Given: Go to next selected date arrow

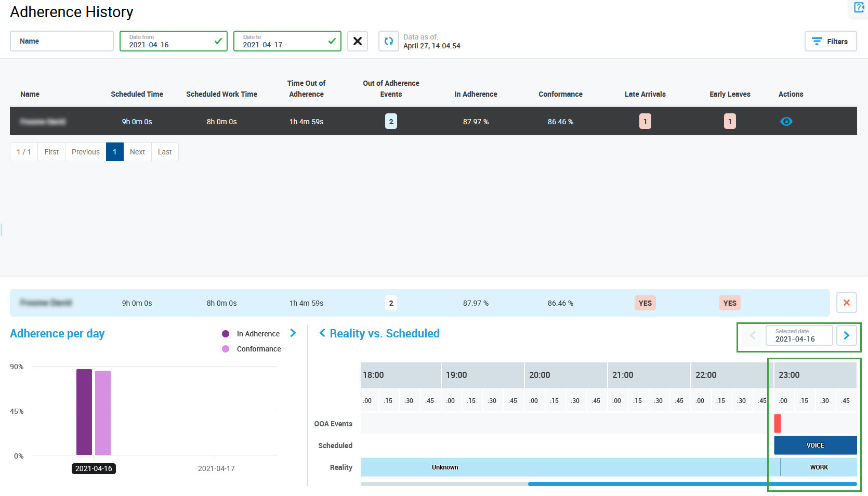Looking at the screenshot, I should 846,335.
